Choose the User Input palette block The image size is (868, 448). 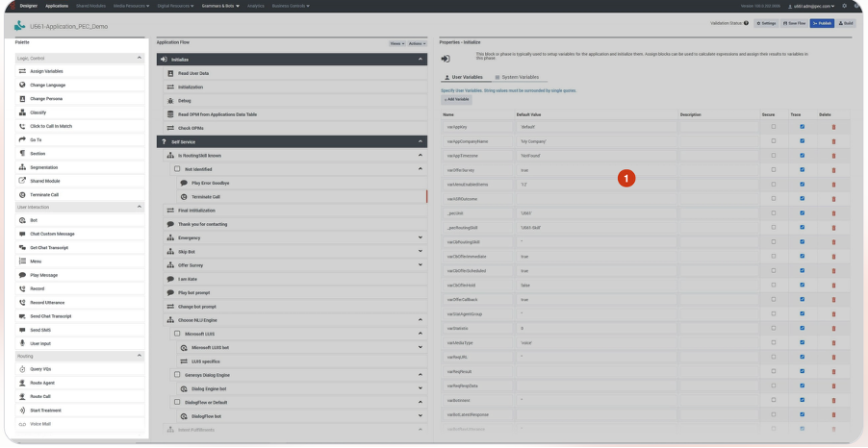tap(80, 343)
